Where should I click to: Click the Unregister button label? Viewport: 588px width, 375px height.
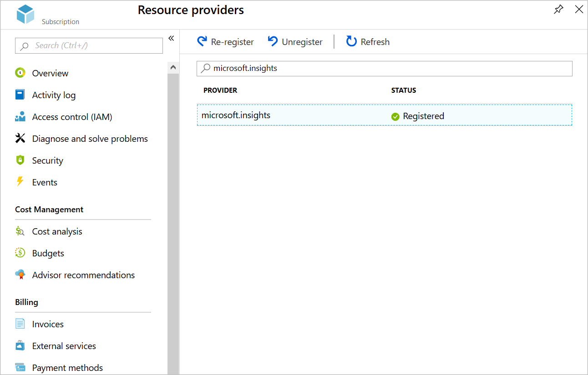click(x=302, y=42)
